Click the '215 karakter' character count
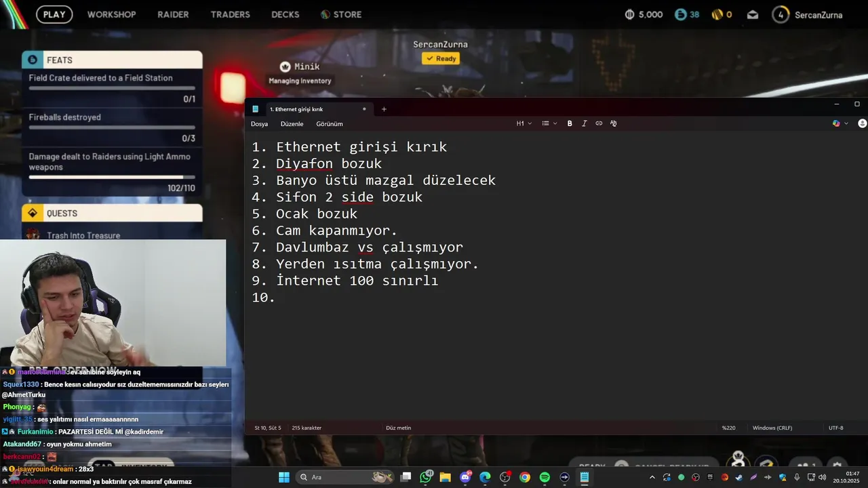 [x=307, y=428]
